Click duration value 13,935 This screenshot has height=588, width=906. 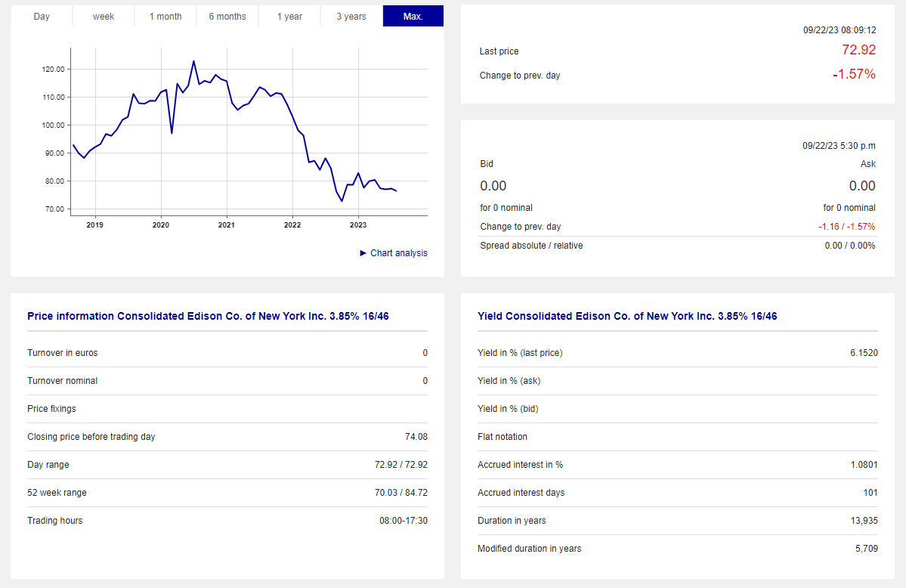(864, 520)
